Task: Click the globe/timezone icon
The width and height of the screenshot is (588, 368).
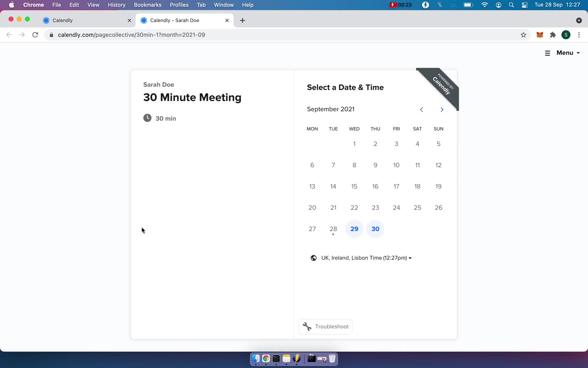Action: coord(314,258)
